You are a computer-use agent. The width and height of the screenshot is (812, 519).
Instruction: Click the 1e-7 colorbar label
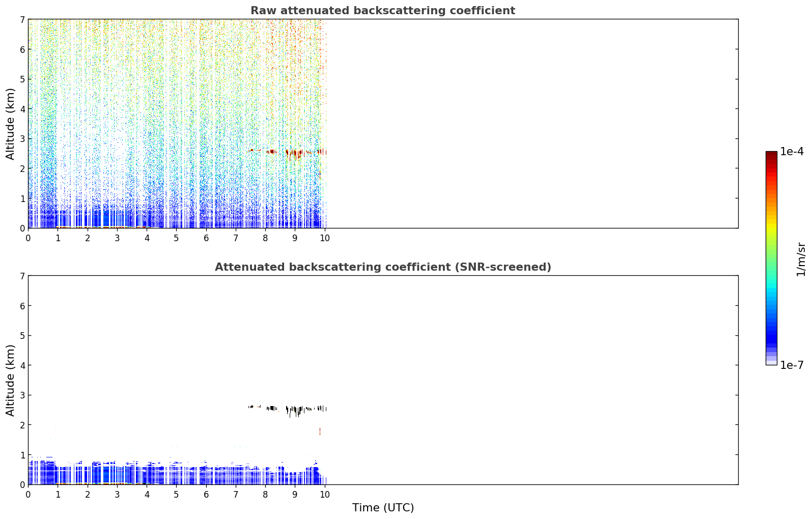click(x=792, y=365)
